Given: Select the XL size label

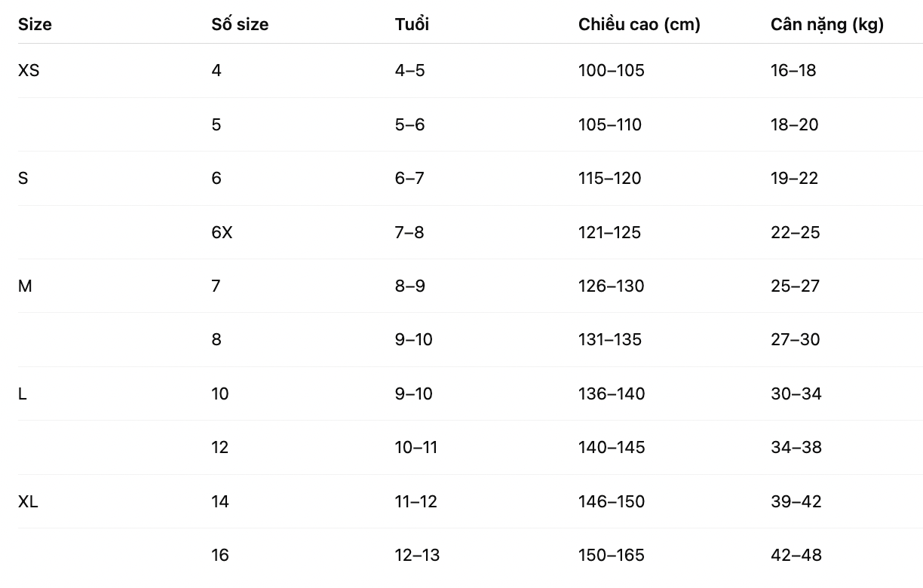Looking at the screenshot, I should pyautogui.click(x=28, y=502).
